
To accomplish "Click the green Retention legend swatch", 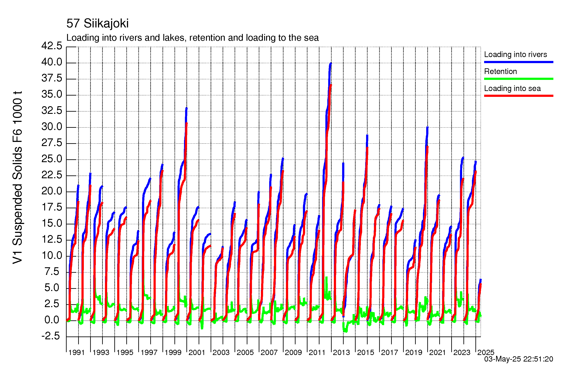I will coord(519,79).
